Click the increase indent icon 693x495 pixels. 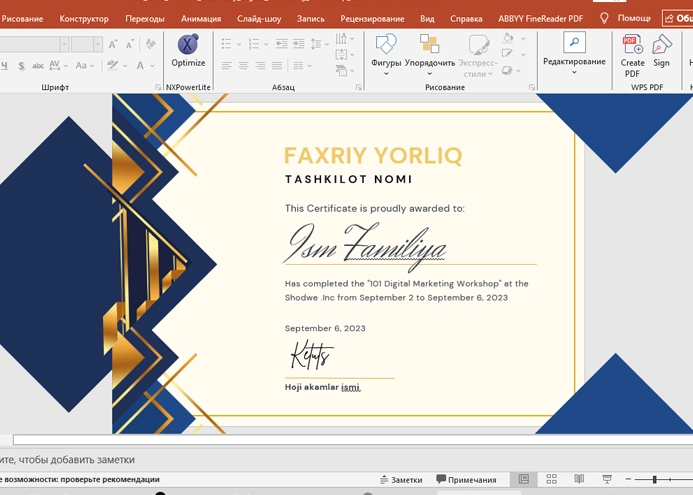(x=299, y=43)
